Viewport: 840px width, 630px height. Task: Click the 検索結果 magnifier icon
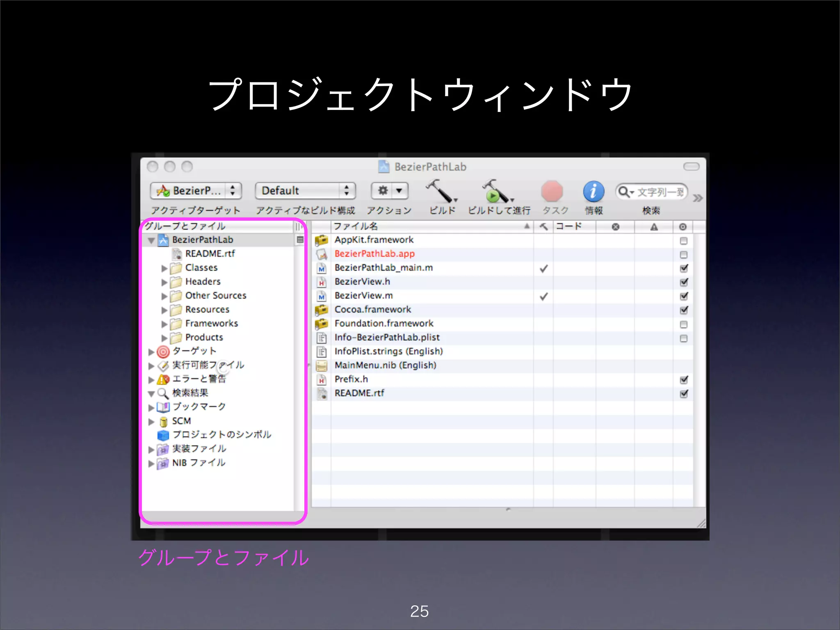(163, 393)
